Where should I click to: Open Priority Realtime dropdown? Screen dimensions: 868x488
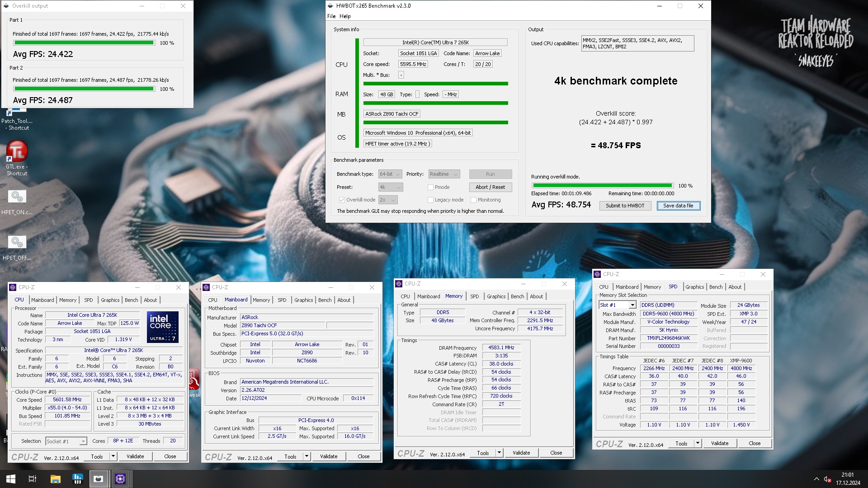click(444, 174)
